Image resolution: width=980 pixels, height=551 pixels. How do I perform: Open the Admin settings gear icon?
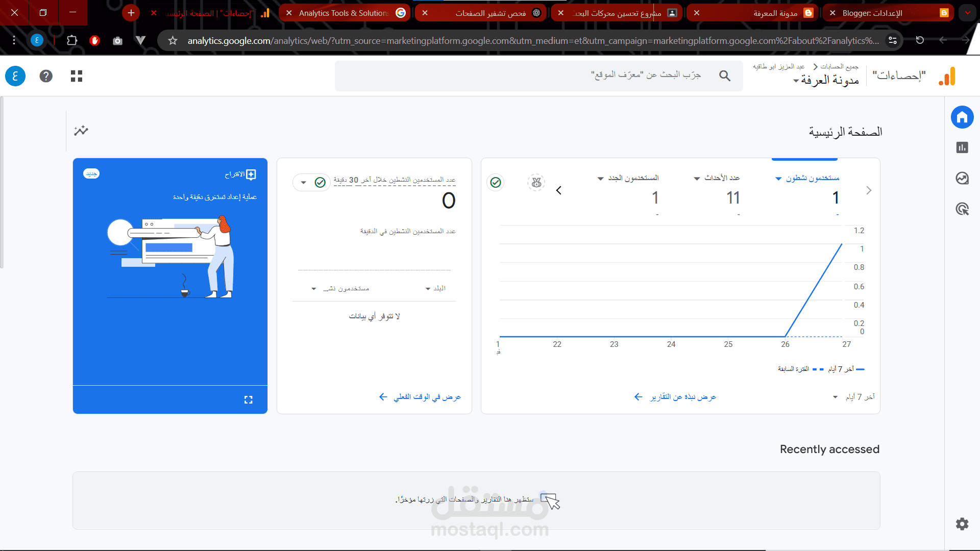point(962,524)
